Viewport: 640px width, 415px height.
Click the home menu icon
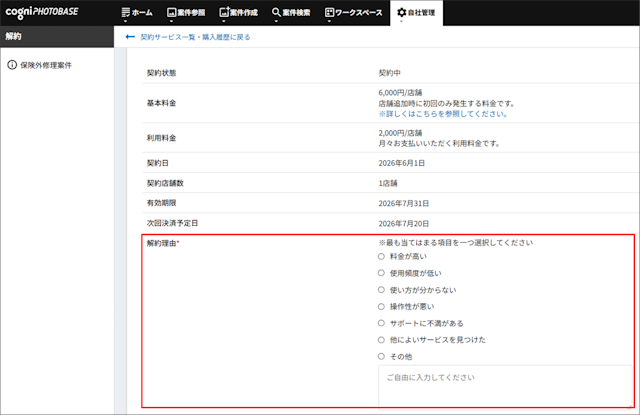(125, 13)
